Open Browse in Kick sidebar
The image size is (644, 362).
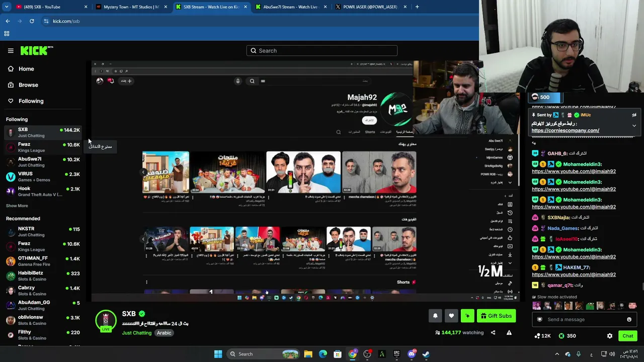(28, 85)
